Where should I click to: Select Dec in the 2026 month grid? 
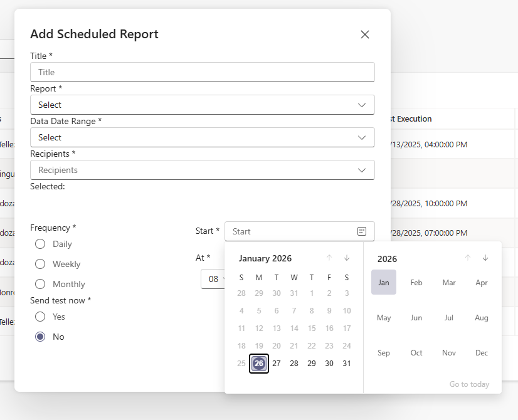tap(482, 353)
